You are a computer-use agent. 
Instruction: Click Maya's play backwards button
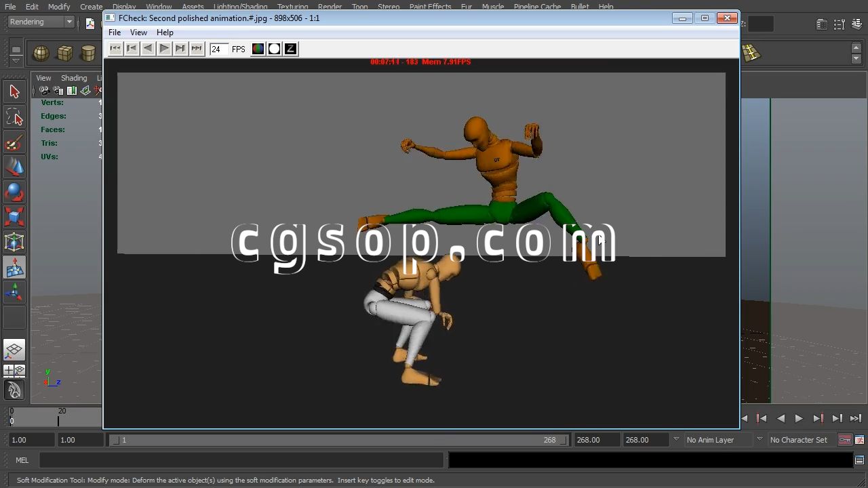click(781, 419)
